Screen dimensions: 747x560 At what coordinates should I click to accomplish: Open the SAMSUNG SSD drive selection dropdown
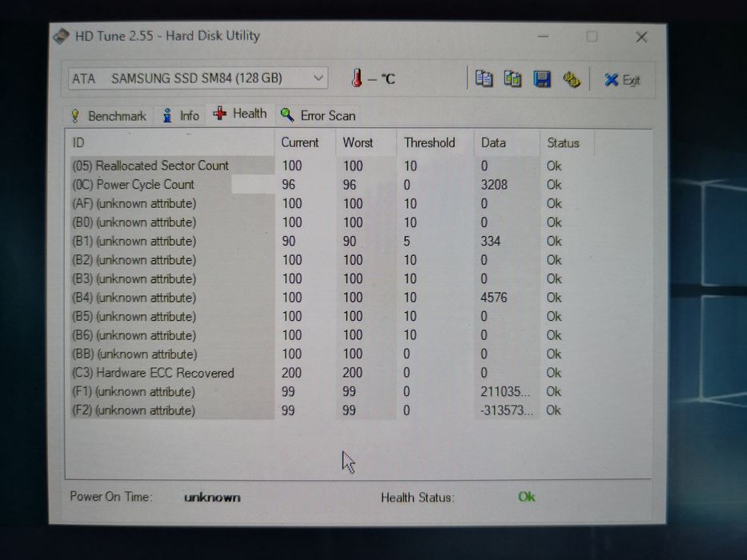point(199,78)
